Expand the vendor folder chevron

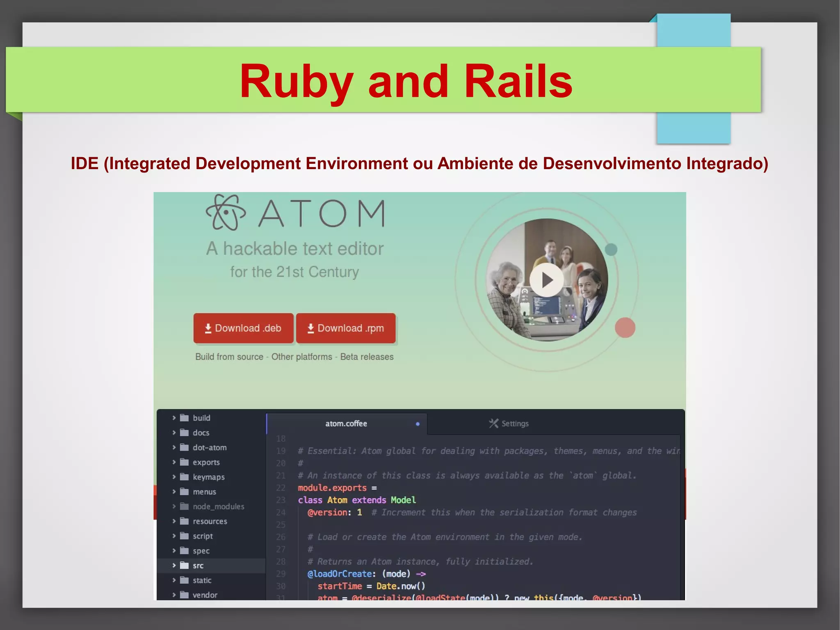click(x=174, y=595)
